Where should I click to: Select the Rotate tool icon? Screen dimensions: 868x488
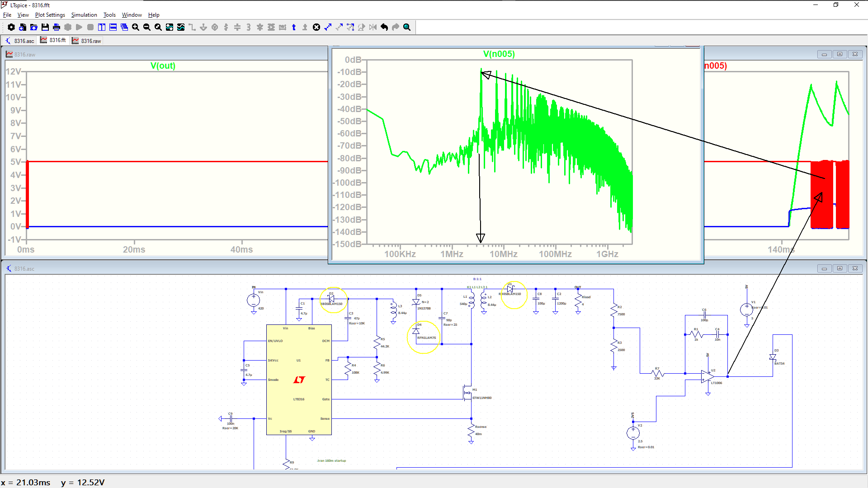362,27
